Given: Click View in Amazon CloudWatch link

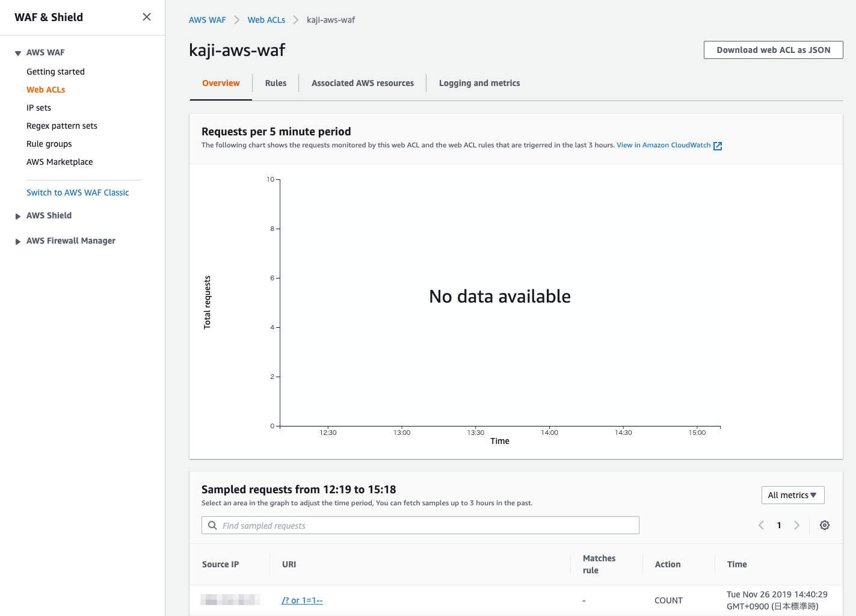Looking at the screenshot, I should click(663, 145).
